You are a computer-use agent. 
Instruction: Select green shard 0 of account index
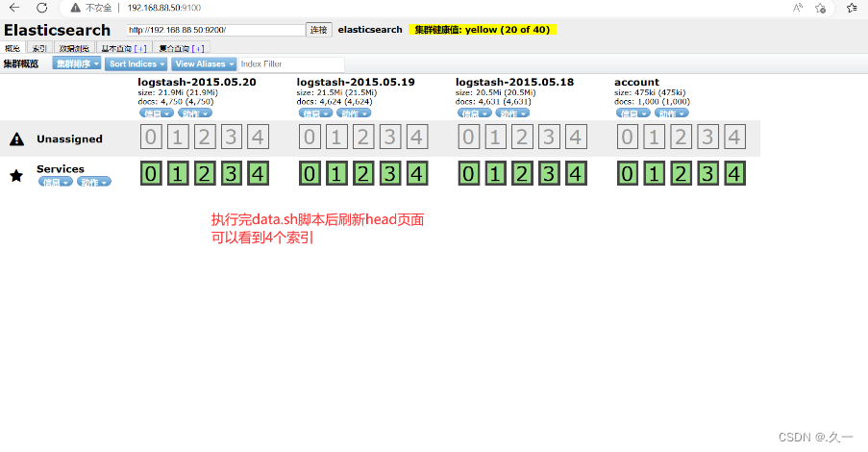coord(628,173)
